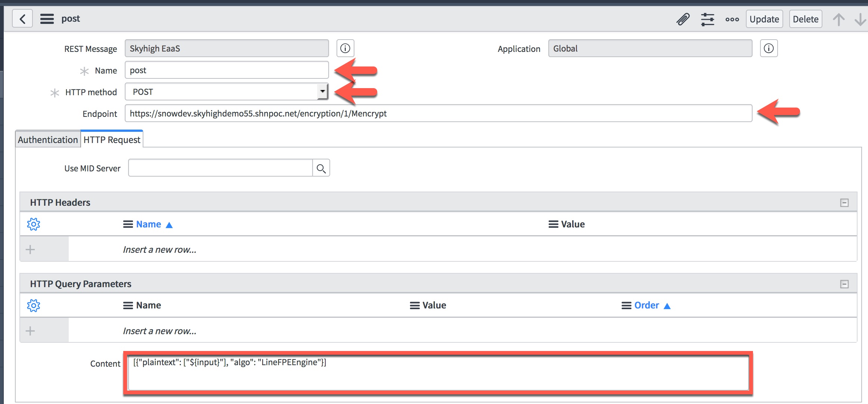Image resolution: width=868 pixels, height=404 pixels.
Task: Click the Update button
Action: pyautogui.click(x=764, y=19)
